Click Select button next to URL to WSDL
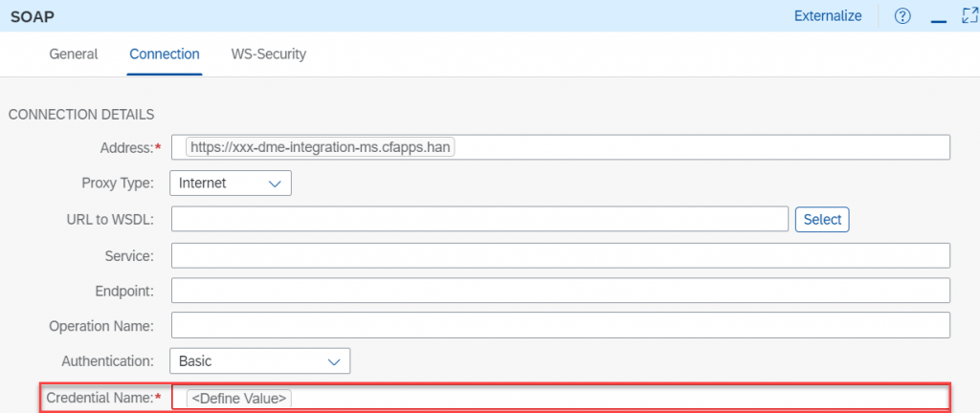The height and width of the screenshot is (413, 980). coord(822,220)
